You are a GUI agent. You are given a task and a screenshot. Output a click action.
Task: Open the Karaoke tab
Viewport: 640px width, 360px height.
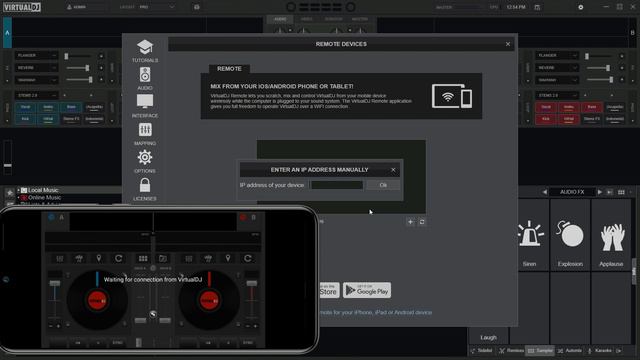tap(599, 351)
